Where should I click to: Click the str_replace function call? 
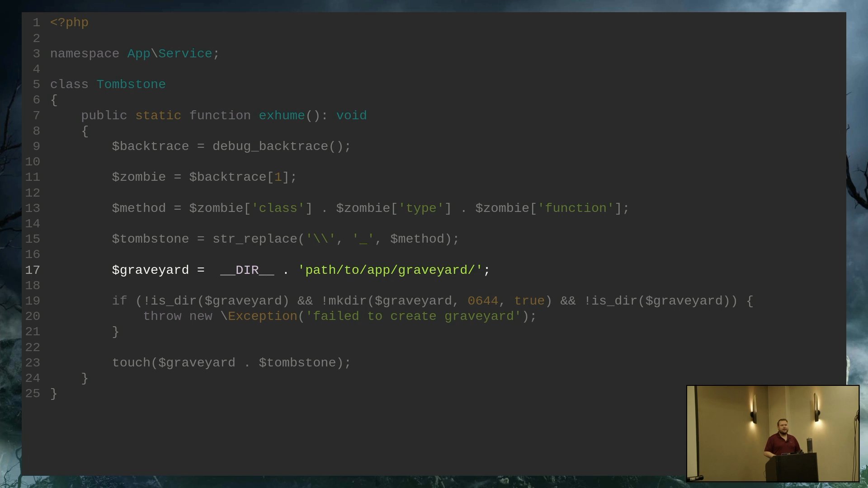pos(255,239)
